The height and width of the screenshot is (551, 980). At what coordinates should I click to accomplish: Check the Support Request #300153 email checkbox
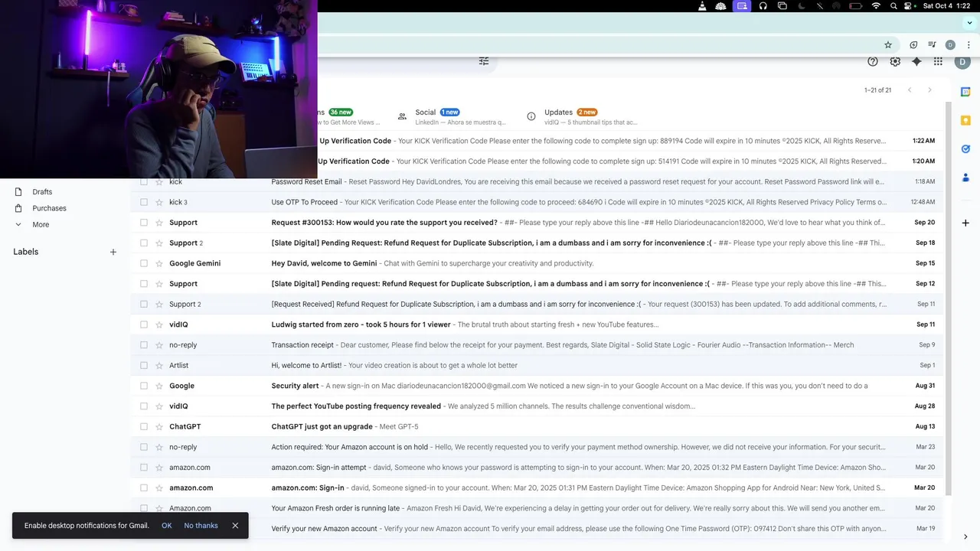point(144,223)
